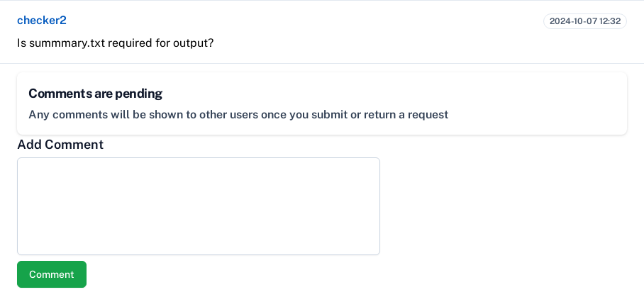This screenshot has height=297, width=644.
Task: Open the checker2 user profile link
Action: click(x=41, y=21)
